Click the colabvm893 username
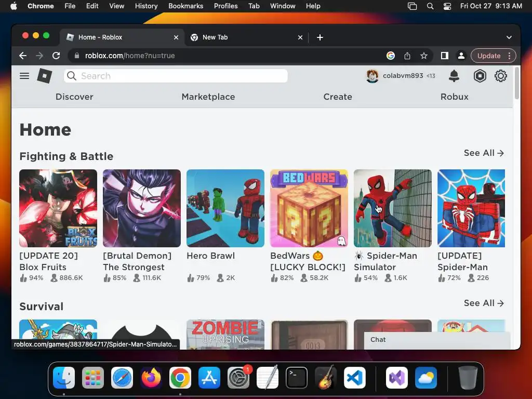 tap(403, 76)
